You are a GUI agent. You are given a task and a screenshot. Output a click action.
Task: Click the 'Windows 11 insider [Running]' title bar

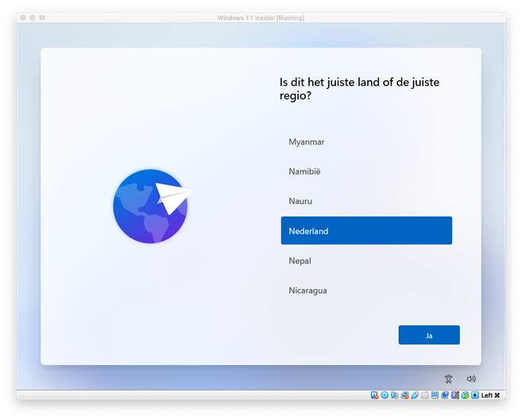[x=261, y=18]
